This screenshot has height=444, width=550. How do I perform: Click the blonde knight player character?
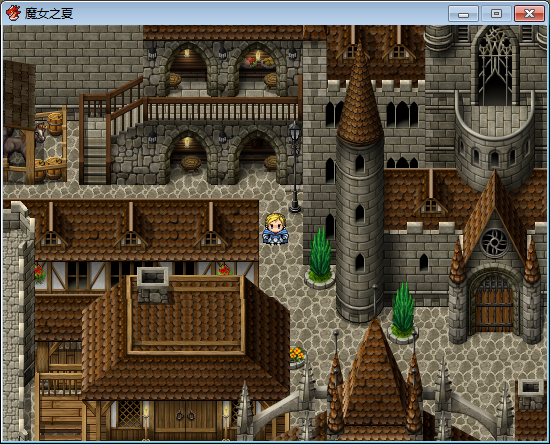275,228
